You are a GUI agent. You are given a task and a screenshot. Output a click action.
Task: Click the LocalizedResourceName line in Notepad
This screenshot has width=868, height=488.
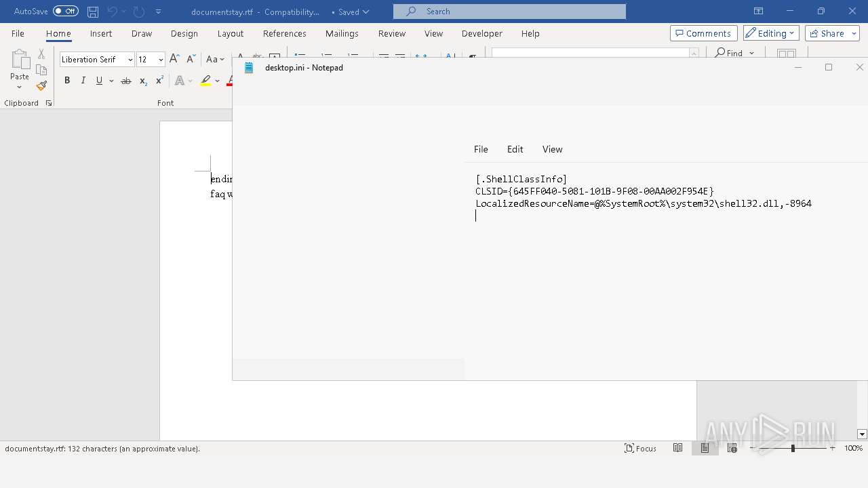[x=644, y=203]
